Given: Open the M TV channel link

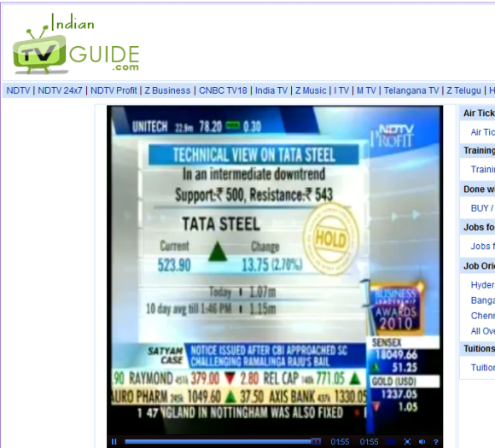Looking at the screenshot, I should tap(366, 90).
